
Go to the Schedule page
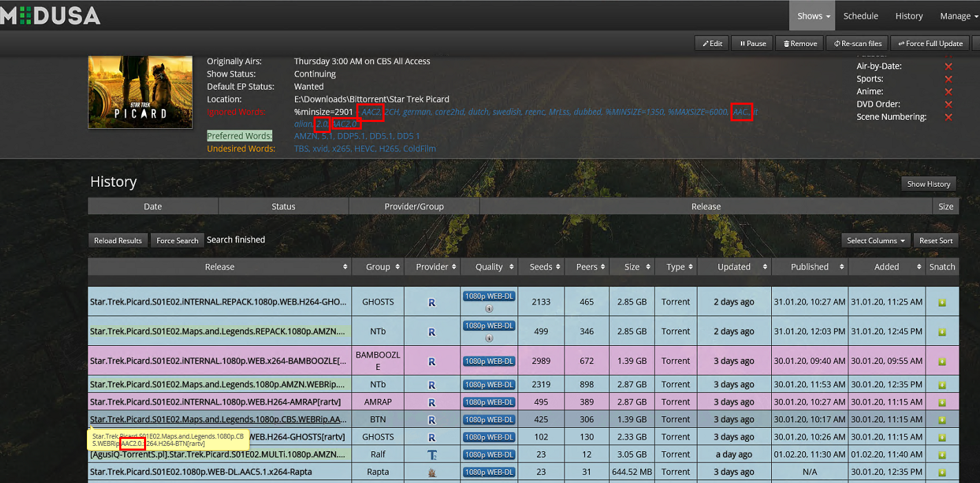861,16
